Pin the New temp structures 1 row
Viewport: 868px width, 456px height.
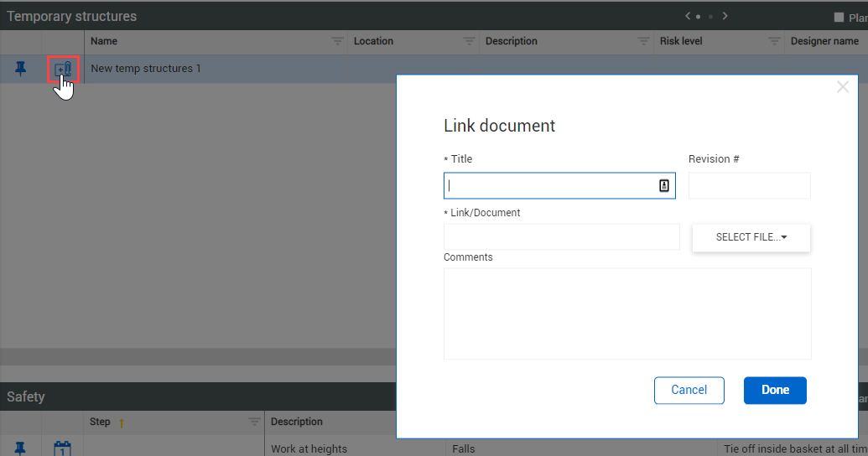[21, 70]
